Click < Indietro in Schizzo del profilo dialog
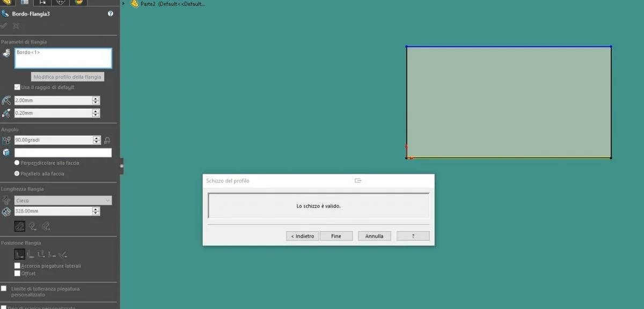Screen dimensions: 644x309 tap(303, 236)
